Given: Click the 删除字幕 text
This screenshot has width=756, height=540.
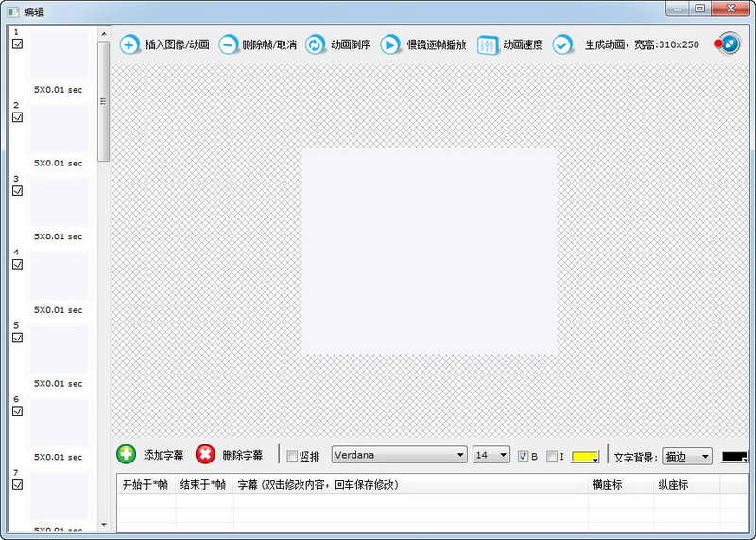Looking at the screenshot, I should pos(243,455).
